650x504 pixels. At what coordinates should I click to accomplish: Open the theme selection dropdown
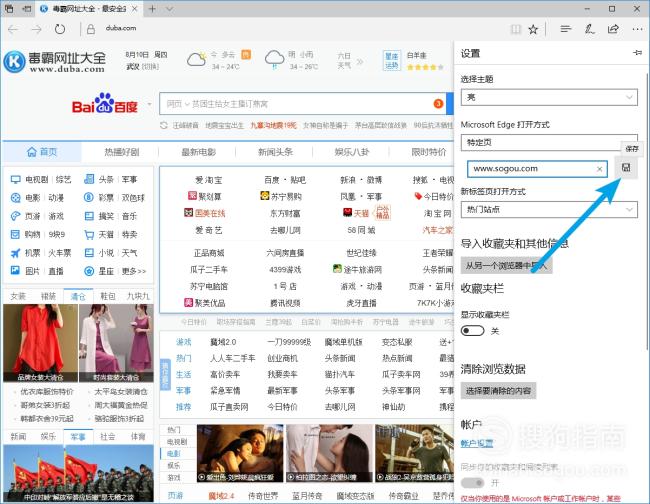(x=549, y=97)
